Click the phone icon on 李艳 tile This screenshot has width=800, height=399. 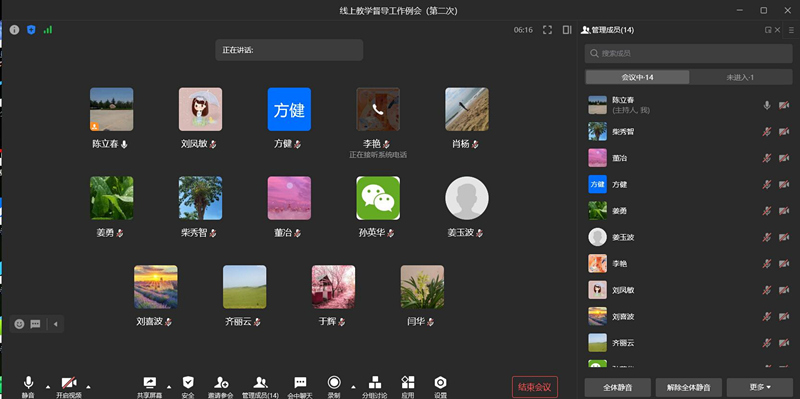click(x=378, y=109)
